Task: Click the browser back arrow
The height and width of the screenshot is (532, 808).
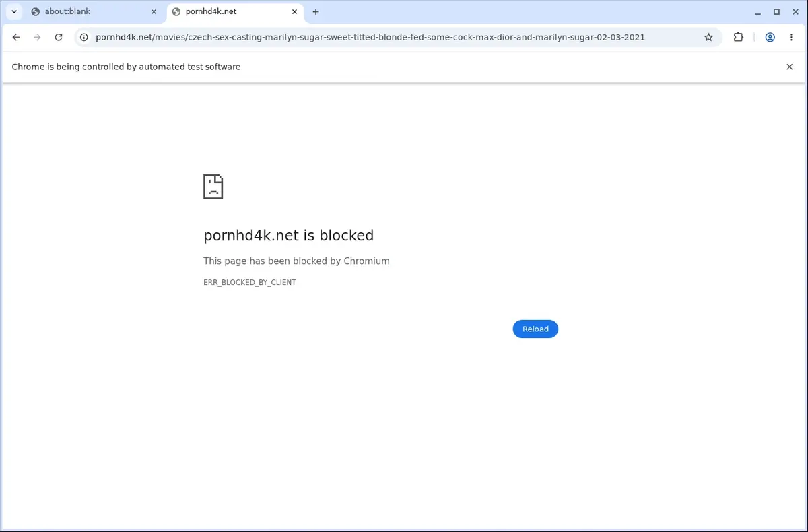Action: [x=16, y=38]
